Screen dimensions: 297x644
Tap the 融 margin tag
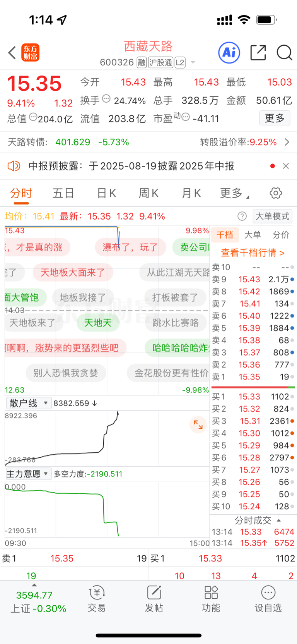pyautogui.click(x=142, y=62)
